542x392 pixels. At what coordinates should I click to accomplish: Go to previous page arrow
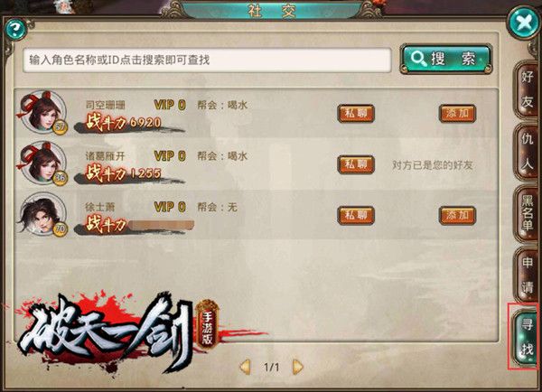(245, 367)
